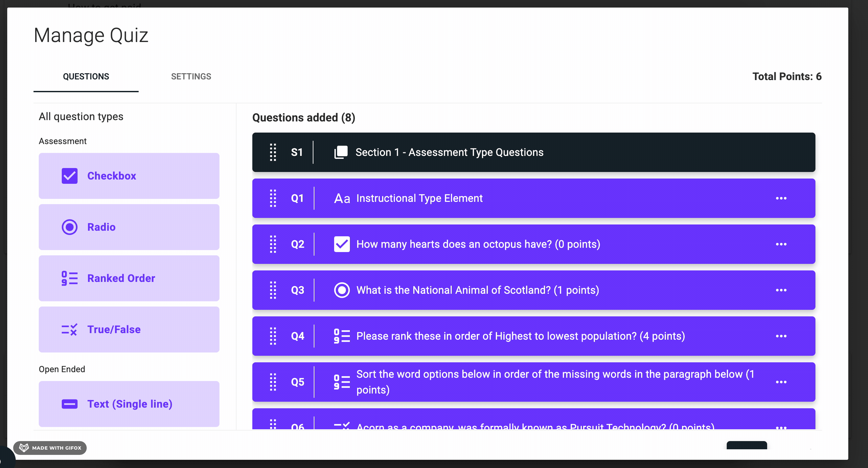
Task: Add a Ranked Order question
Action: [129, 278]
